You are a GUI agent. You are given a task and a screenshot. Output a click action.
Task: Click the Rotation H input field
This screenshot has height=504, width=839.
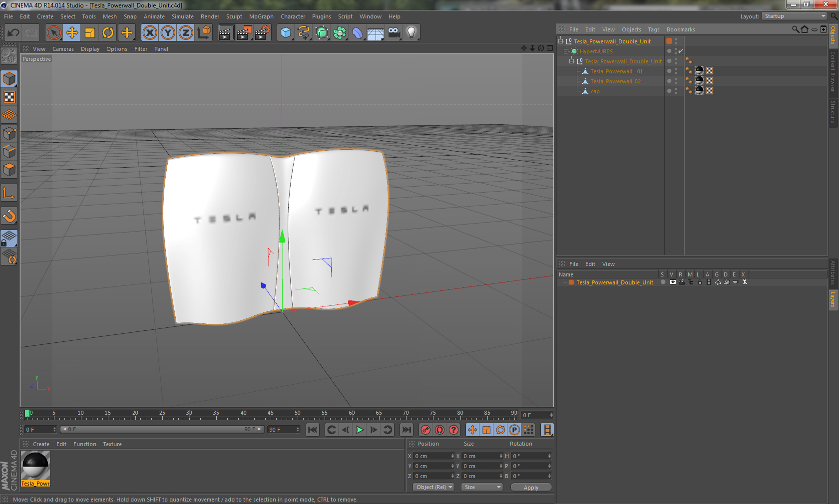531,456
